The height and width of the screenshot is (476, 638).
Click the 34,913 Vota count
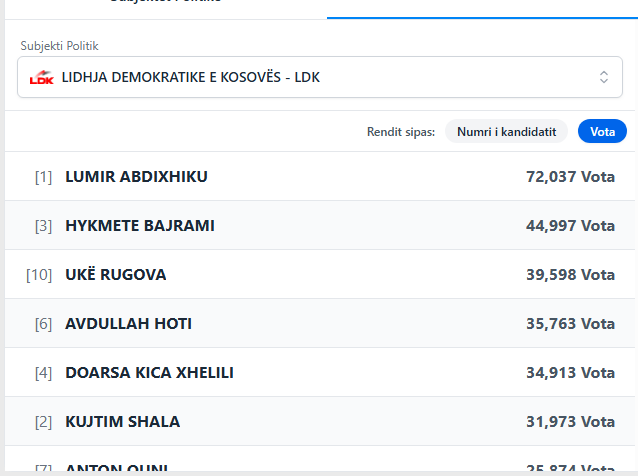coord(570,373)
